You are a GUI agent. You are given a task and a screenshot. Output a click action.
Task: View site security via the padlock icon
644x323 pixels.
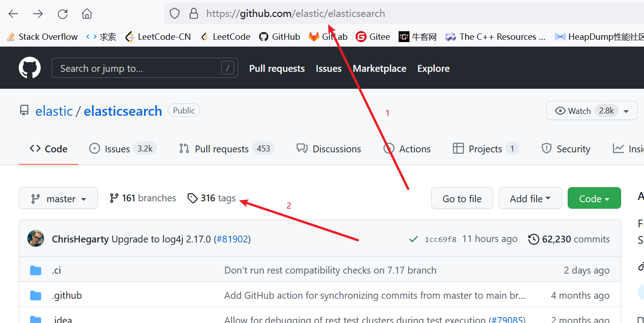(x=194, y=13)
